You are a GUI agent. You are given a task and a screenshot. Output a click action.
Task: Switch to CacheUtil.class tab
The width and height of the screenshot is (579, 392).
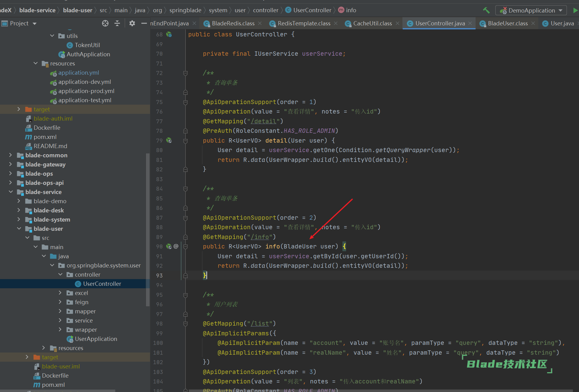372,23
